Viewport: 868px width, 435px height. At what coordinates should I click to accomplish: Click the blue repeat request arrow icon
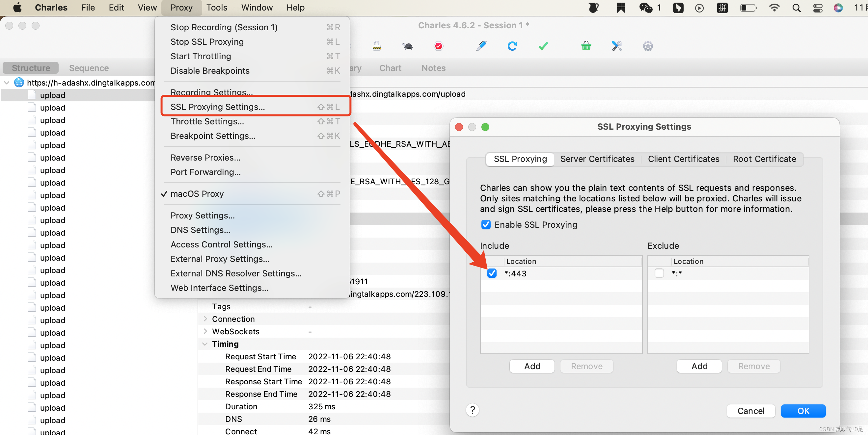point(512,46)
